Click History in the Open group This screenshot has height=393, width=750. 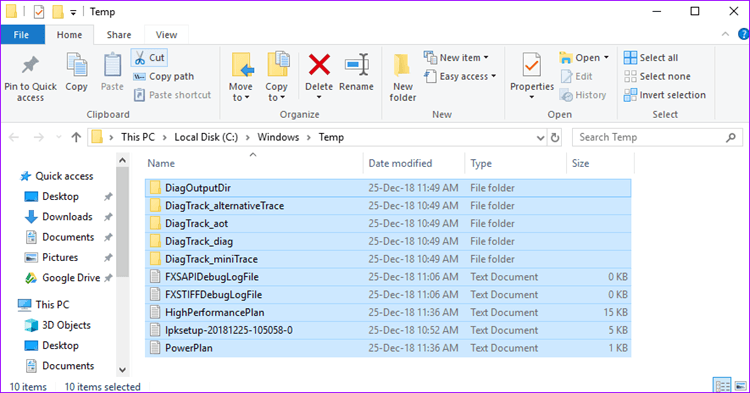(583, 95)
